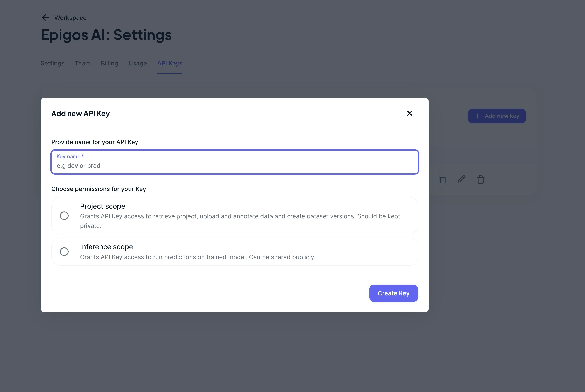Open the Usage tab

137,63
